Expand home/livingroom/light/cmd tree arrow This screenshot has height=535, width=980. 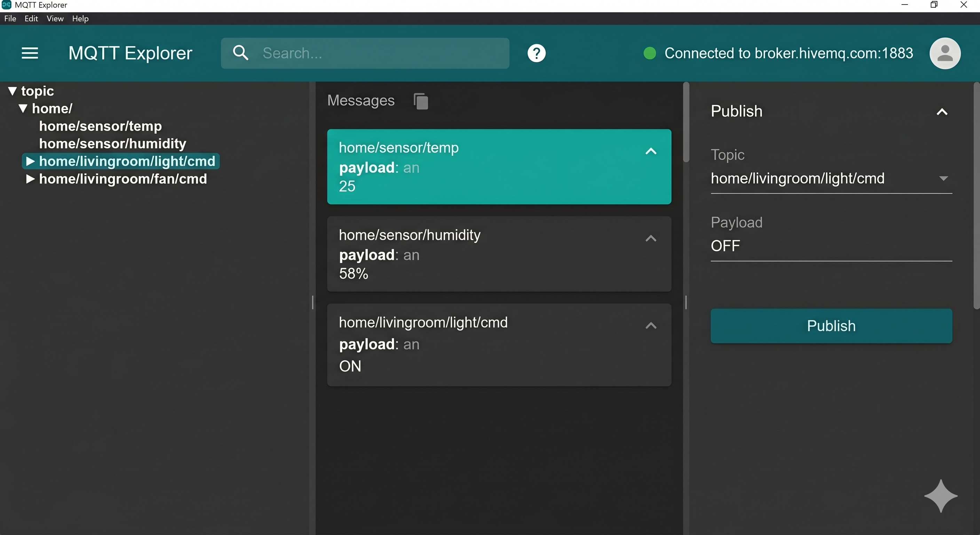[x=30, y=162]
